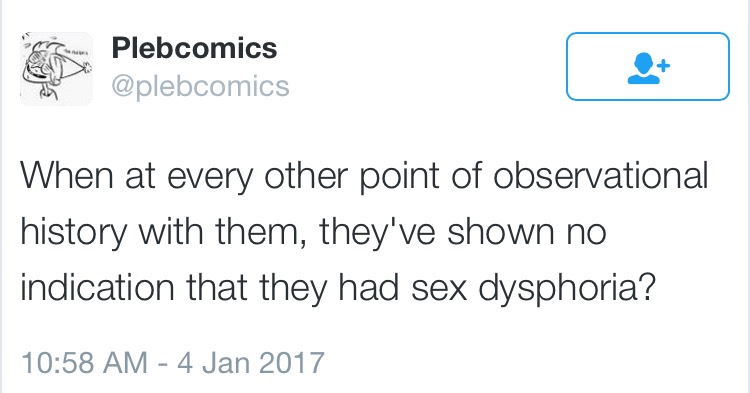750x393 pixels.
Task: Open the tweet timestamp 10:58 AM link
Action: (x=84, y=363)
